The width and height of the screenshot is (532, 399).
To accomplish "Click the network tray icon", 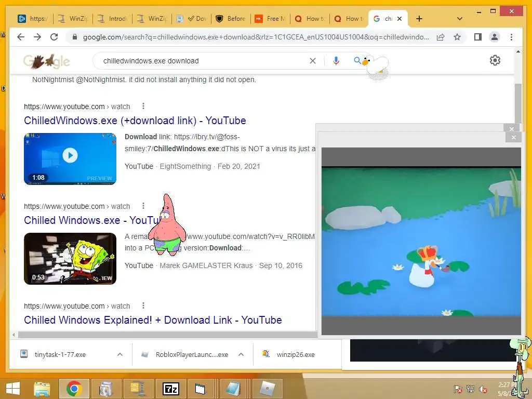I will point(471,389).
